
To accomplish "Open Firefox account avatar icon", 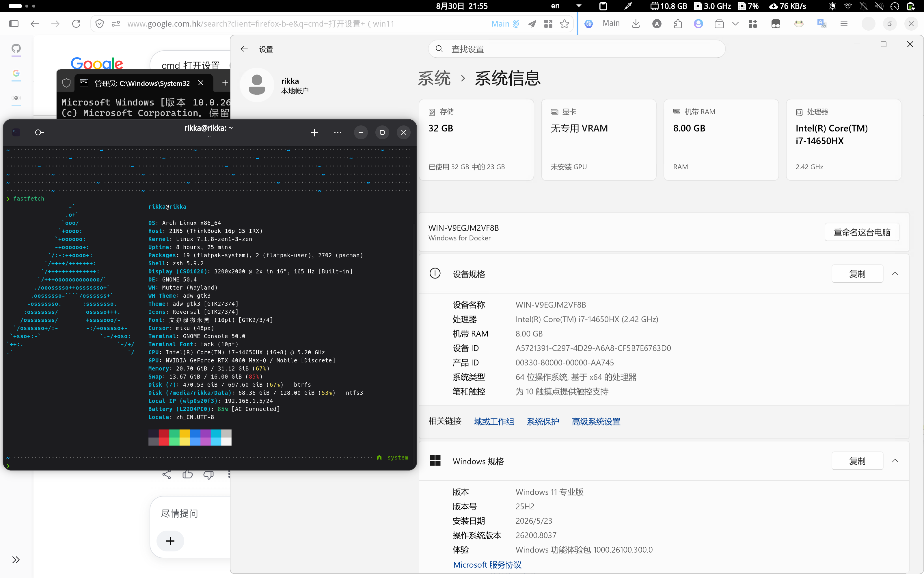I will click(x=698, y=24).
